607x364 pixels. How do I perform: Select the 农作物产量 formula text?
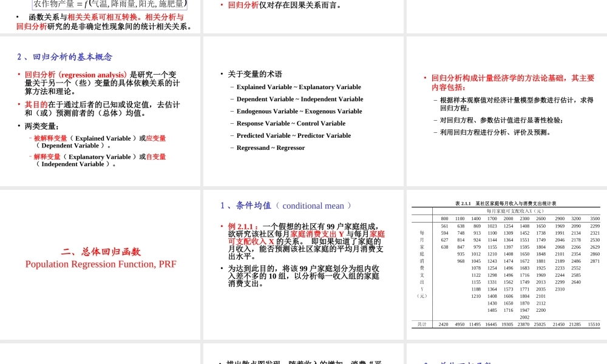(x=109, y=4)
